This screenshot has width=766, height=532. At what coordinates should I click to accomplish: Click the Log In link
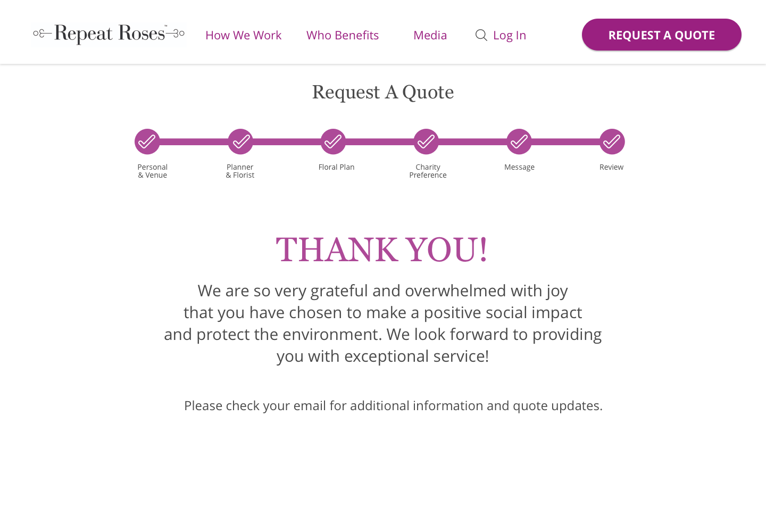tap(510, 35)
